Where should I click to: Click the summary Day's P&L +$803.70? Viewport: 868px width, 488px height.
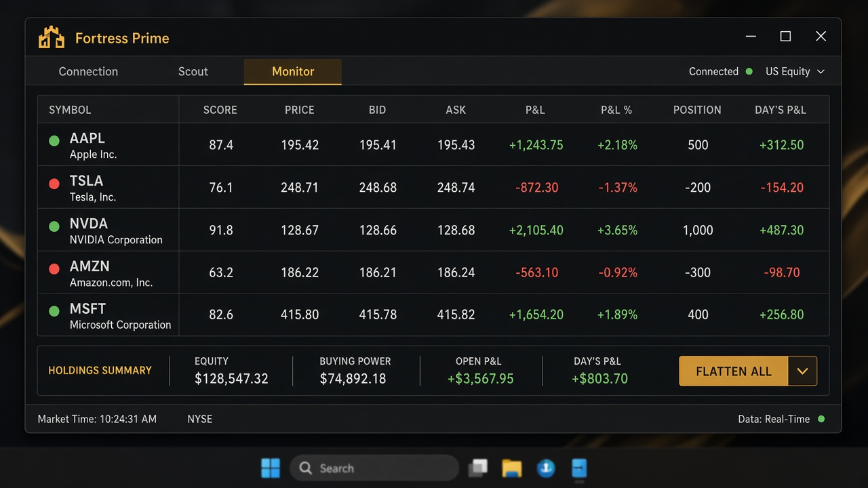(599, 379)
